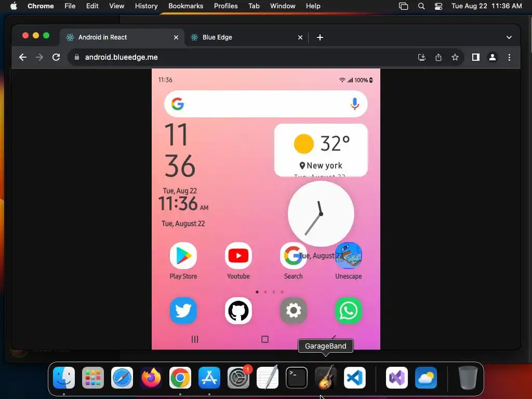Click the analog clock widget
The width and height of the screenshot is (532, 399).
tap(321, 214)
